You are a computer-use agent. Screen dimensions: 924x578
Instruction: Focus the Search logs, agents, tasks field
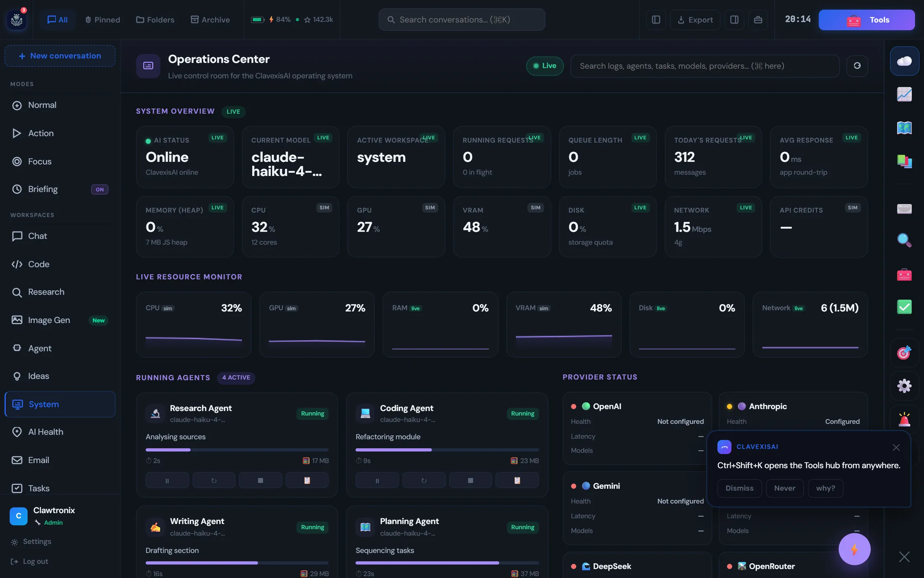(705, 66)
